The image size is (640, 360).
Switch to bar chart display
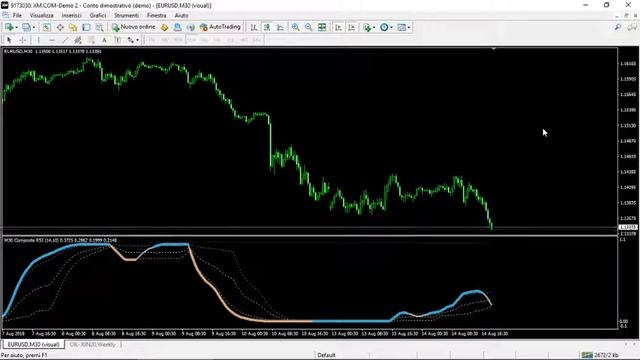point(254,27)
